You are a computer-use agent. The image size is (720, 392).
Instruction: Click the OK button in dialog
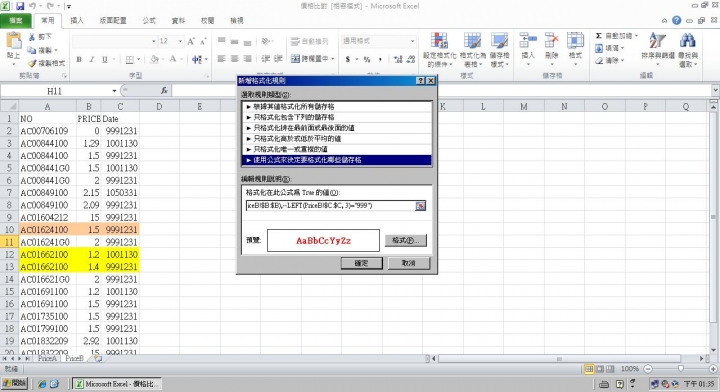point(361,263)
